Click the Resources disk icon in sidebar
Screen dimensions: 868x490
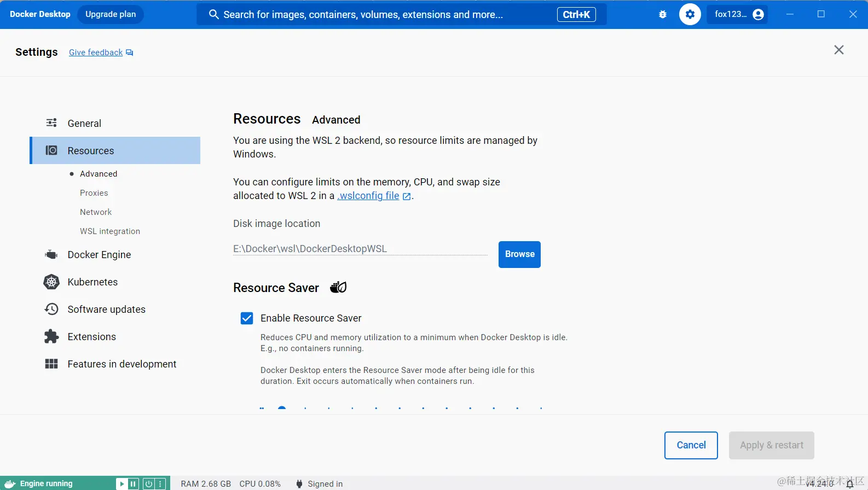click(51, 150)
